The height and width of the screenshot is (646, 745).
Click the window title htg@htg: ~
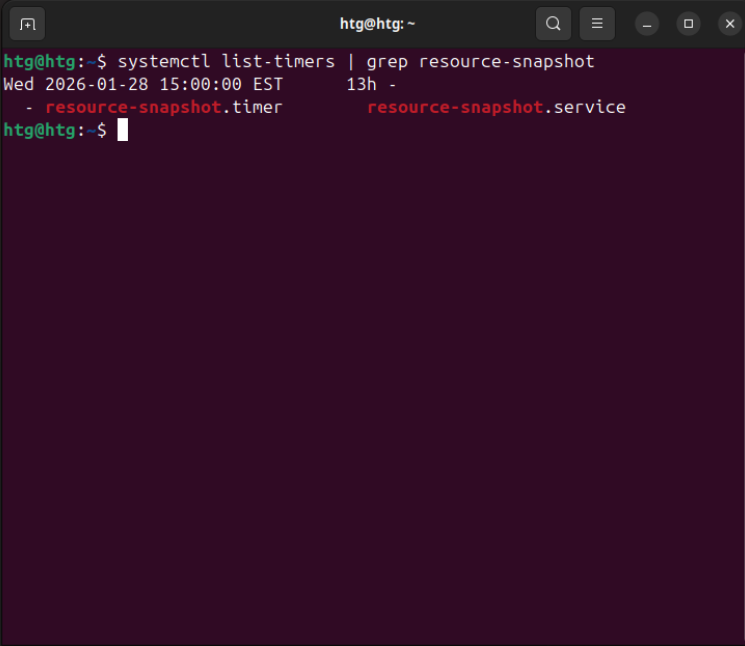coord(377,24)
